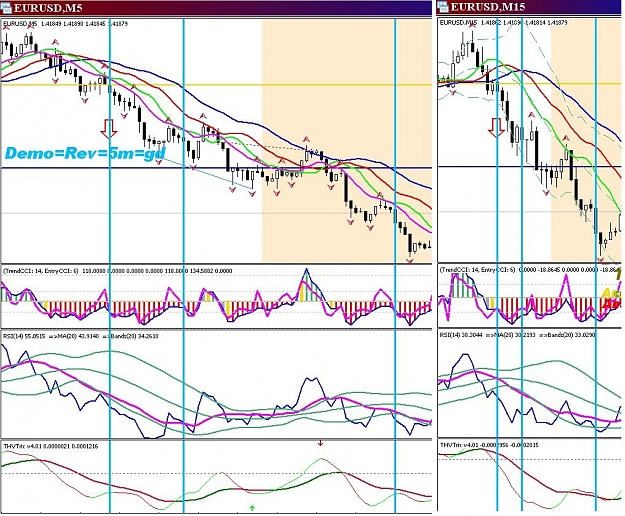Viewport: 625px width, 516px height.
Task: Select the red down arrow object on the M15 chart
Action: coord(497,128)
